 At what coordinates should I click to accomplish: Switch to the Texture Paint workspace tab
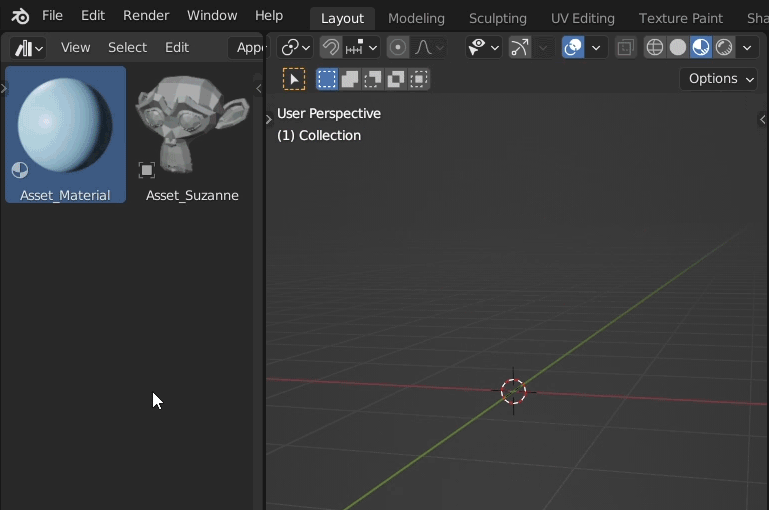tap(680, 19)
